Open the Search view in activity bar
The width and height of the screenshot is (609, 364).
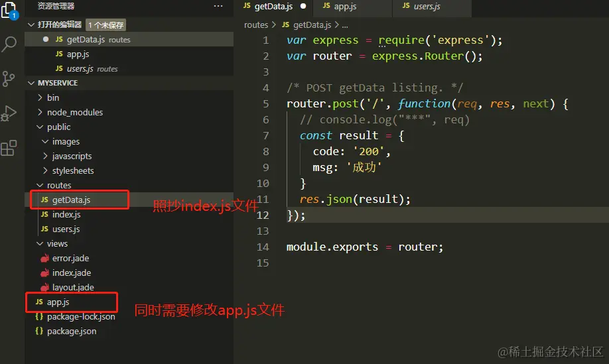click(x=9, y=44)
